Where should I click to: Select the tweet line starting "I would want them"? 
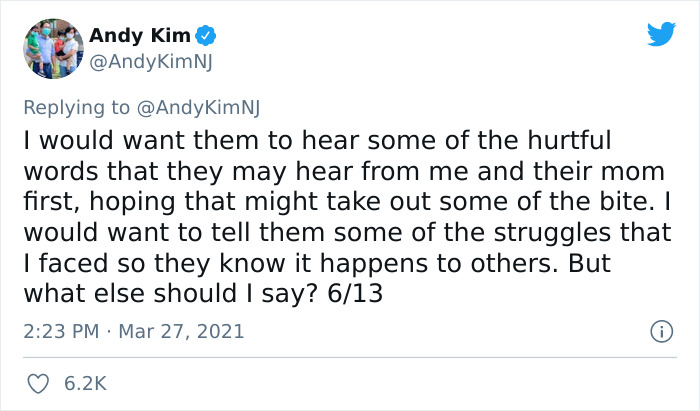pos(317,140)
